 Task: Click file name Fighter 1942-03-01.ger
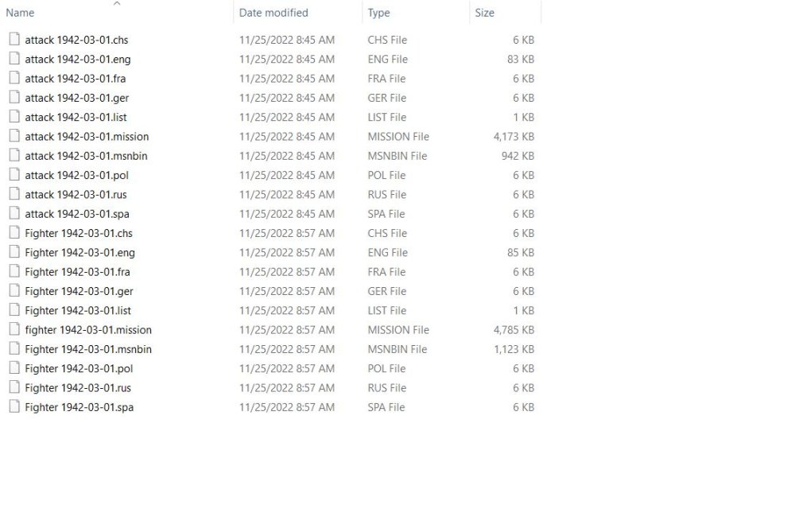click(x=79, y=290)
